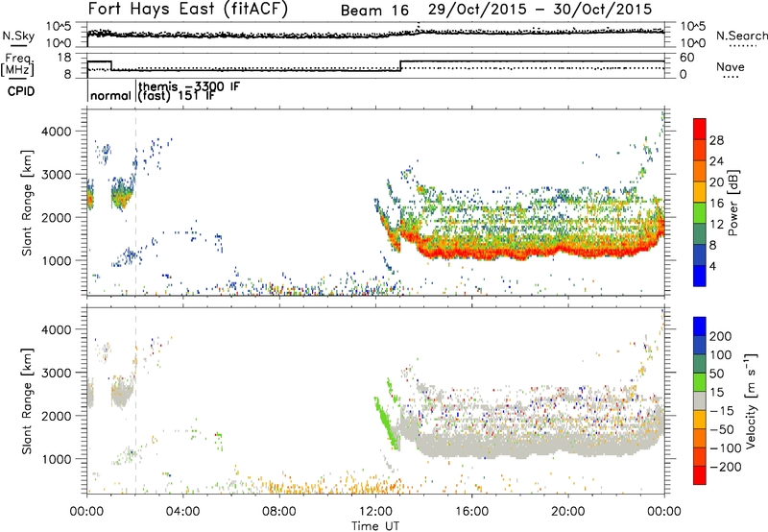
Task: Click the date range "29/Oct/2015 - 30/Oct/2015"
Action: click(540, 10)
